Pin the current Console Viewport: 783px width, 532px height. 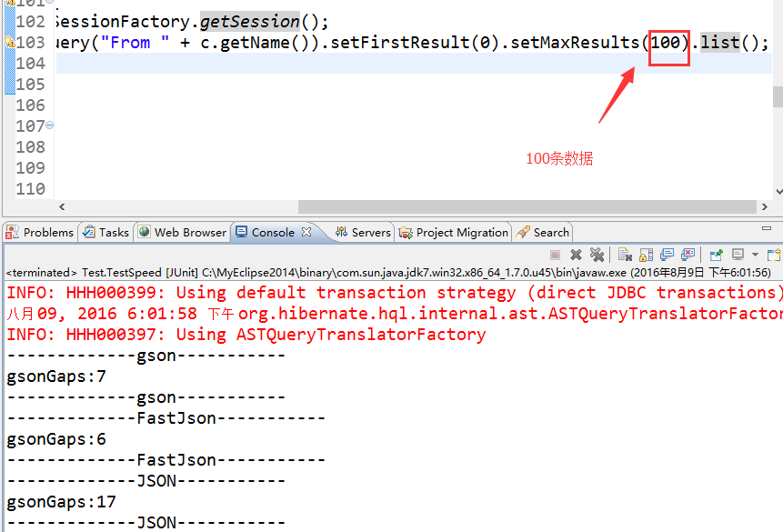click(x=716, y=255)
